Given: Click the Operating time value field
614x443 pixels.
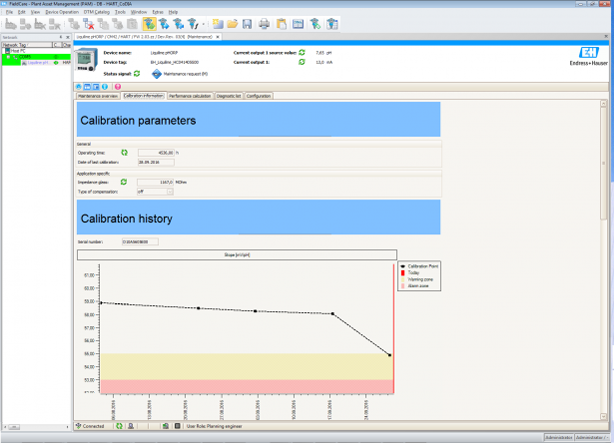Looking at the screenshot, I should pyautogui.click(x=156, y=153).
